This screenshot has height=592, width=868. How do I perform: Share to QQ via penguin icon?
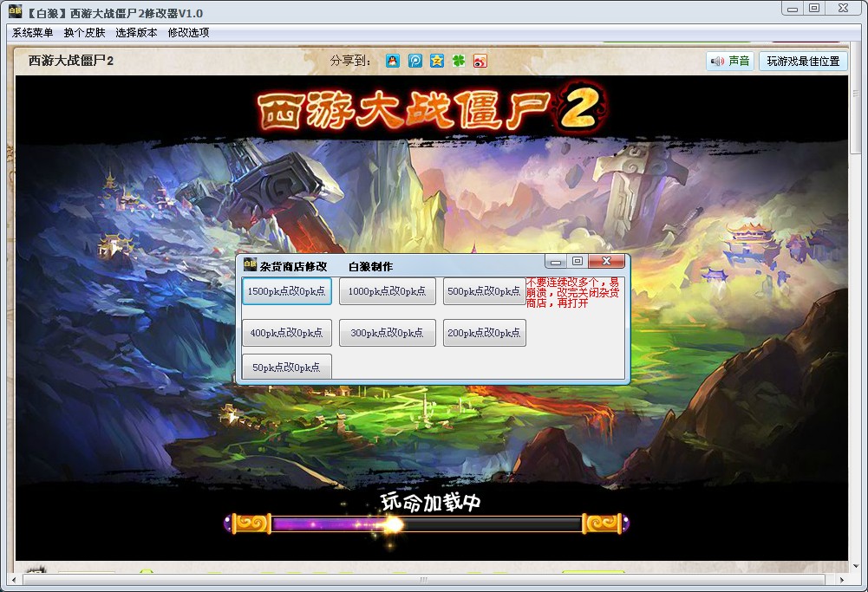[x=393, y=61]
